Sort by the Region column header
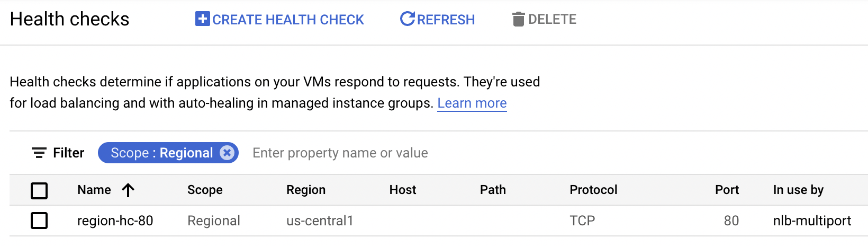868x246 pixels. tap(306, 190)
